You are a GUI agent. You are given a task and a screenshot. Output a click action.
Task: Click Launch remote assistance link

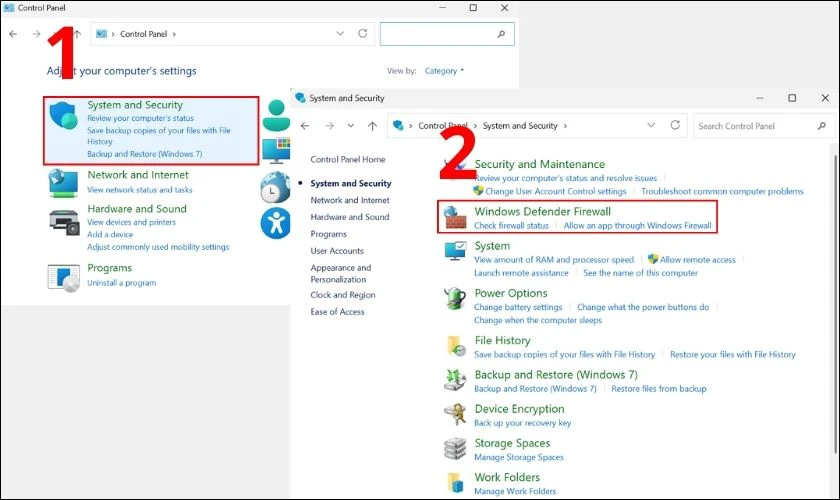pos(521,273)
